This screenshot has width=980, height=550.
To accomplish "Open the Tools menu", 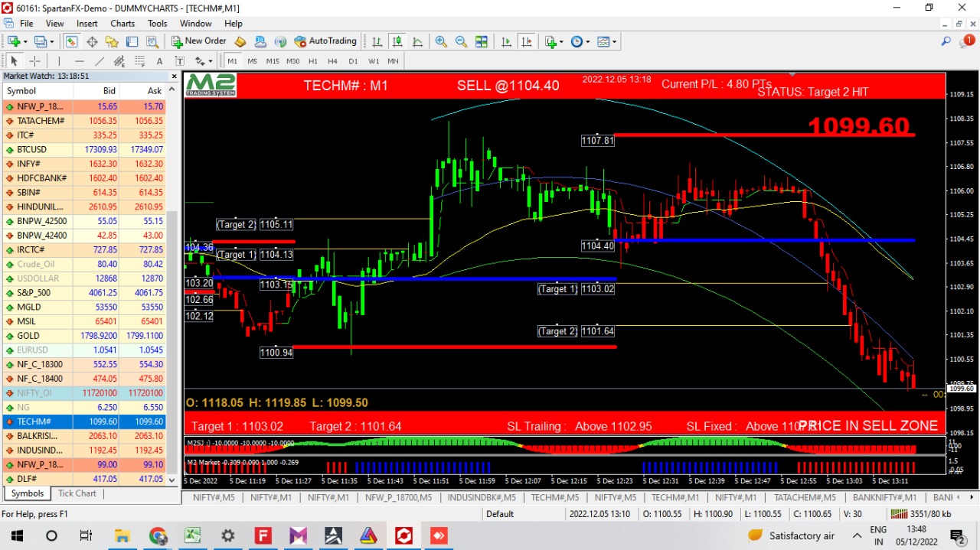I will tap(158, 24).
